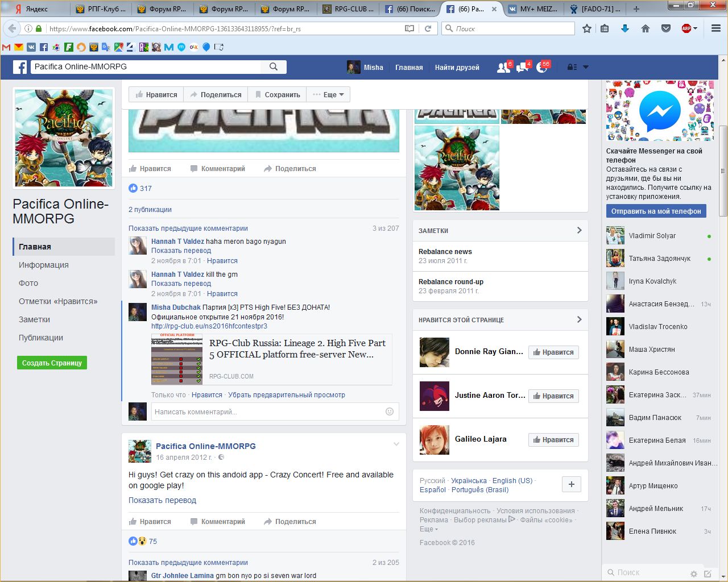Open the privacy shortcuts lock icon

pos(572,67)
